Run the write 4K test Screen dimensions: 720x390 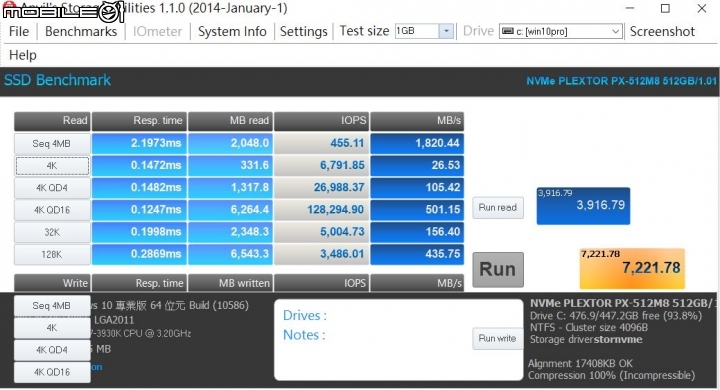tap(52, 328)
